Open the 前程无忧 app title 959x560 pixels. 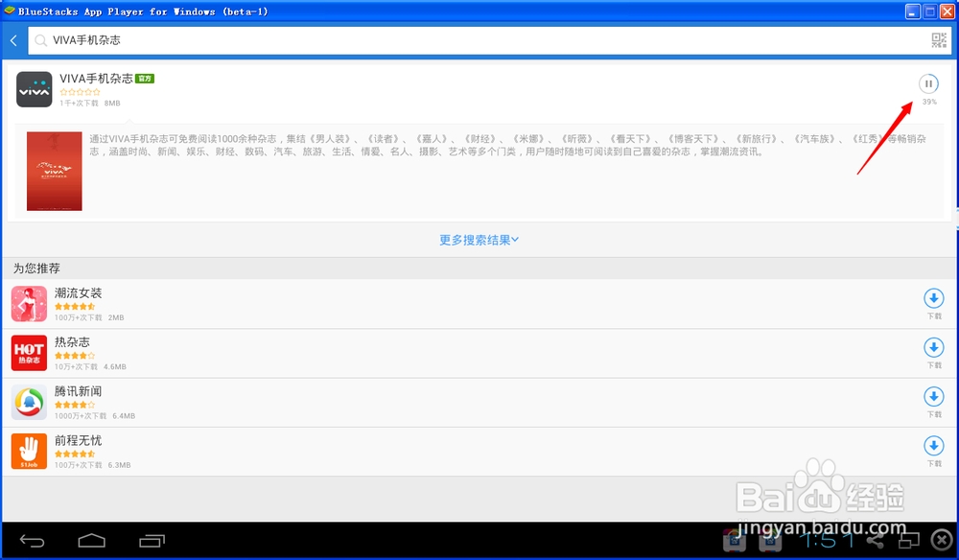79,440
